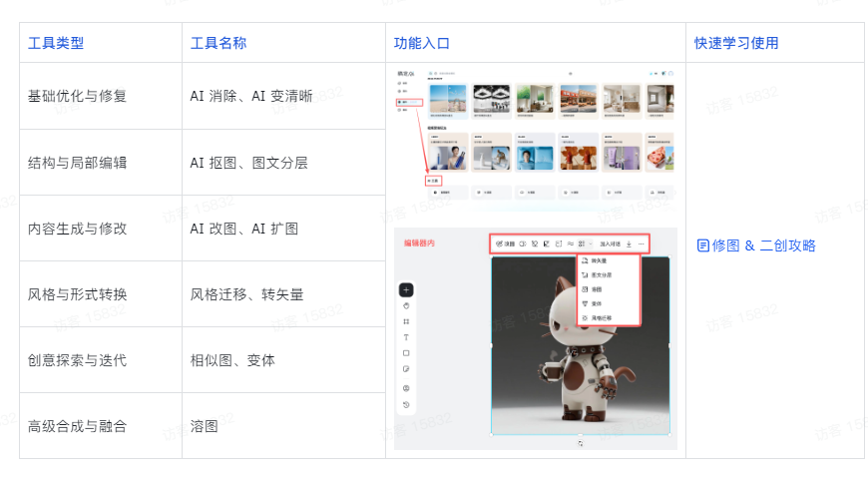Click the round face icon in editor sidebar
This screenshot has height=478, width=868.
tap(406, 388)
